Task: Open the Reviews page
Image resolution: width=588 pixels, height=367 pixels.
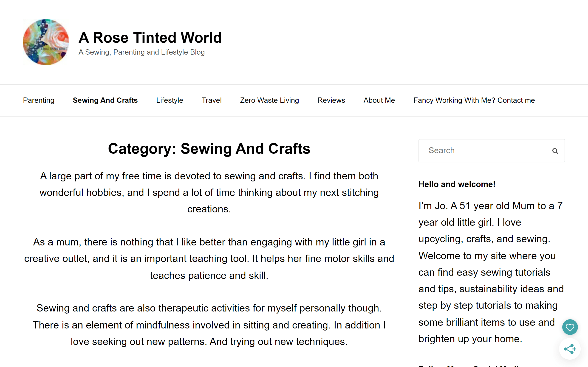Action: (x=331, y=100)
